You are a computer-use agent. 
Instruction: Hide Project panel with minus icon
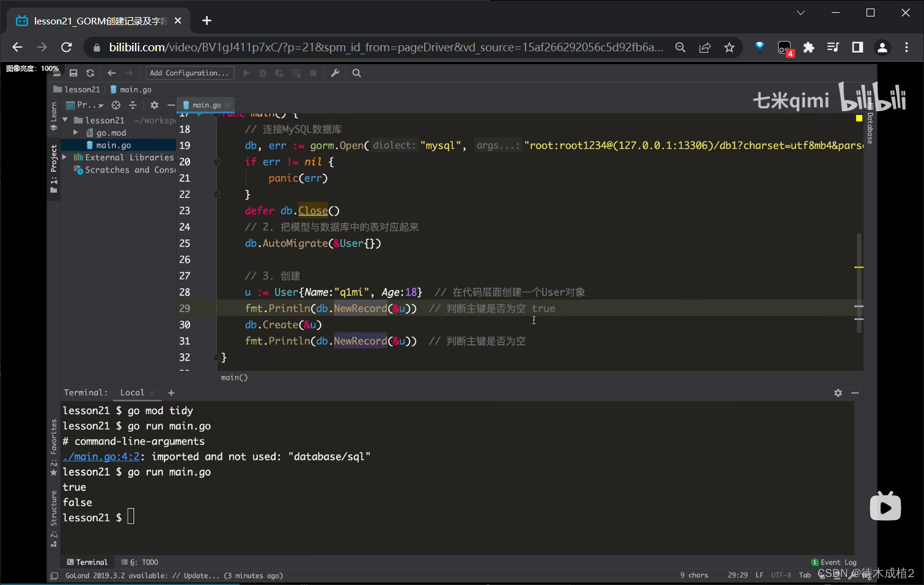(171, 105)
